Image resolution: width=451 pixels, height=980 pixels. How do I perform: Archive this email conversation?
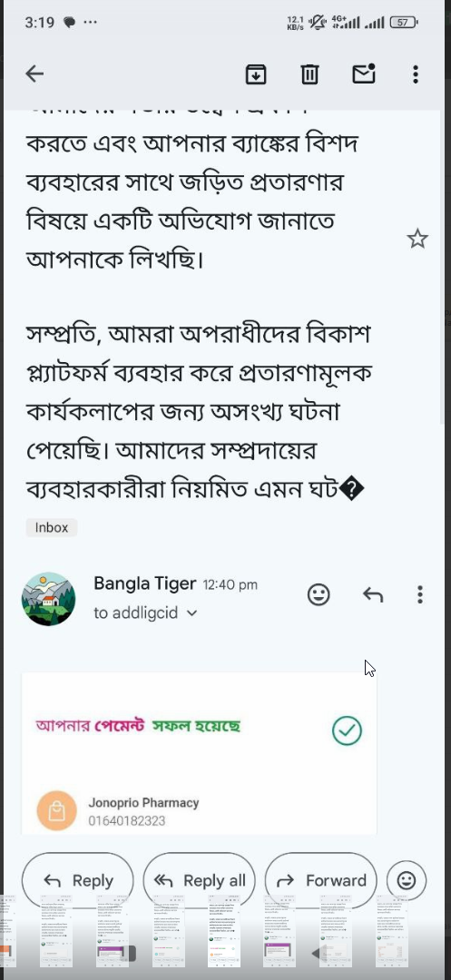coord(256,74)
